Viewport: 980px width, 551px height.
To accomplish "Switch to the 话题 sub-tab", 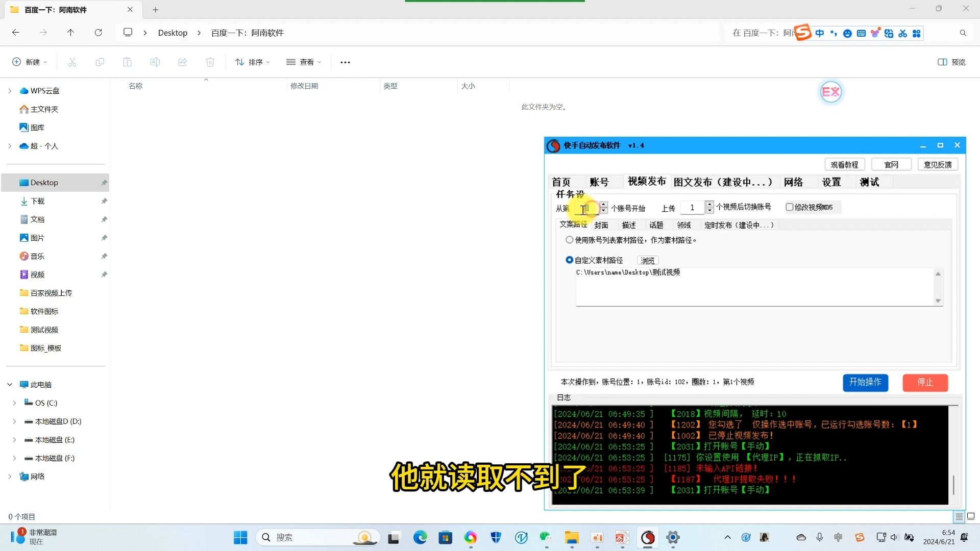I will tap(656, 225).
